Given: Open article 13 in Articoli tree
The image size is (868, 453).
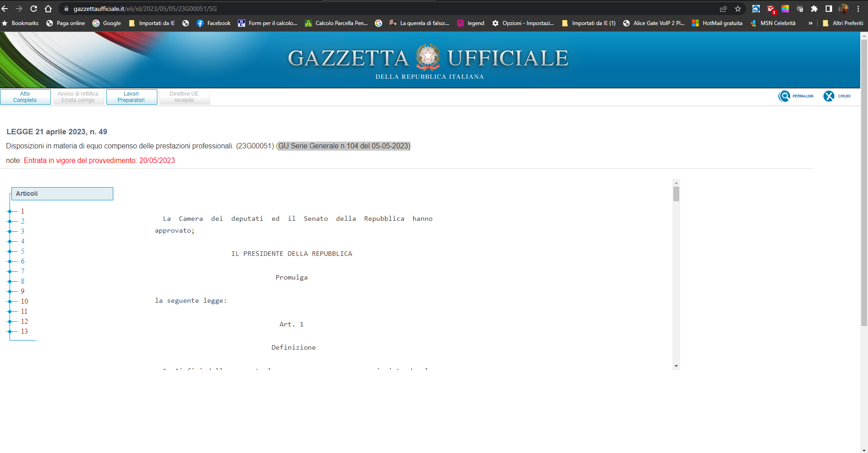Looking at the screenshot, I should [24, 331].
